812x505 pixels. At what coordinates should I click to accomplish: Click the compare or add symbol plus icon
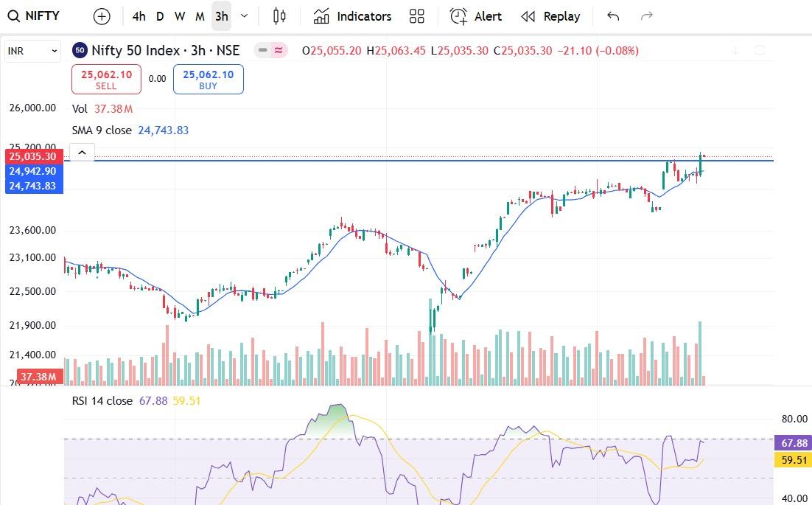tap(102, 16)
